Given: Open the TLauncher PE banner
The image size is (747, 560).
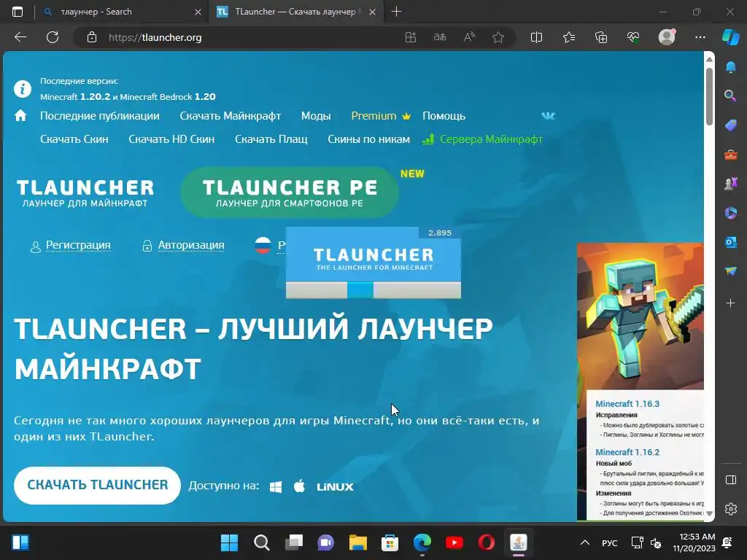Looking at the screenshot, I should point(290,192).
